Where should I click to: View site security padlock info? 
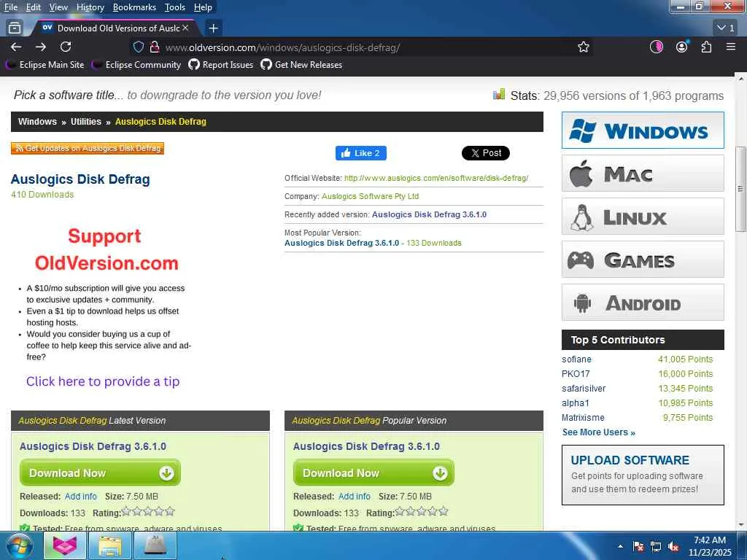point(154,47)
